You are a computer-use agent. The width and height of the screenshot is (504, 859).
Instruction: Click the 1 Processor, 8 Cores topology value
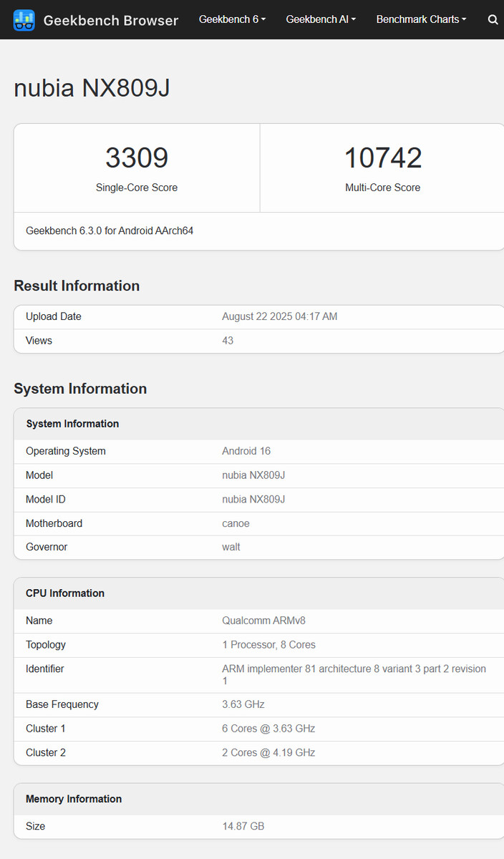[268, 645]
